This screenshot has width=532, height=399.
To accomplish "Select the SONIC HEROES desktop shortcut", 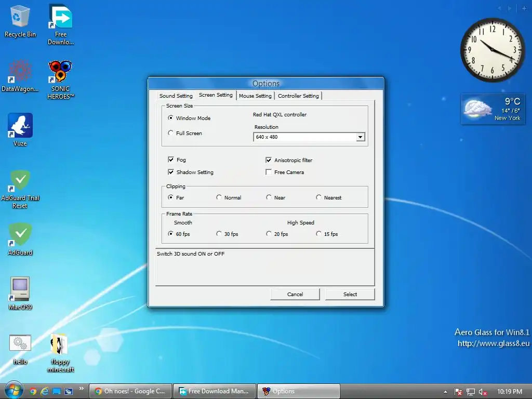I will pos(60,80).
